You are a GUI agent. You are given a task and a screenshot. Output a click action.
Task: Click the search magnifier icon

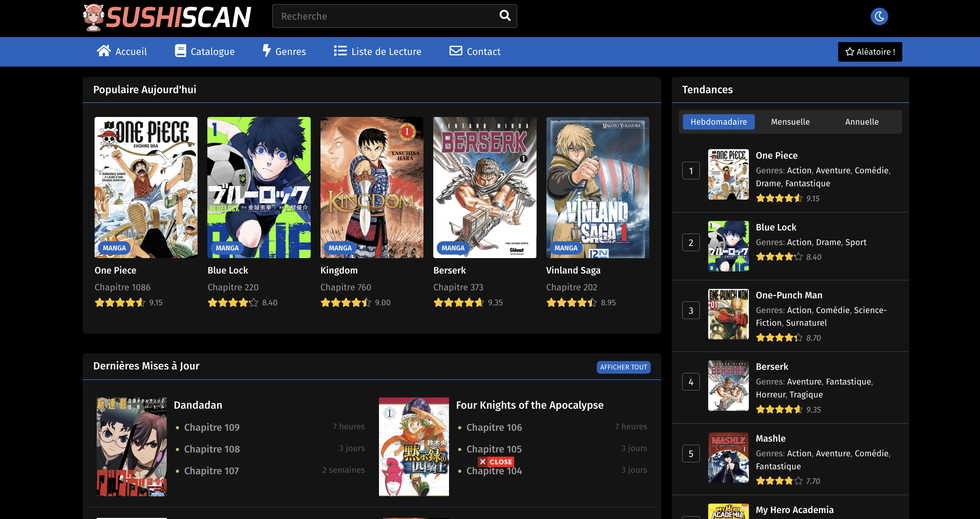point(504,16)
